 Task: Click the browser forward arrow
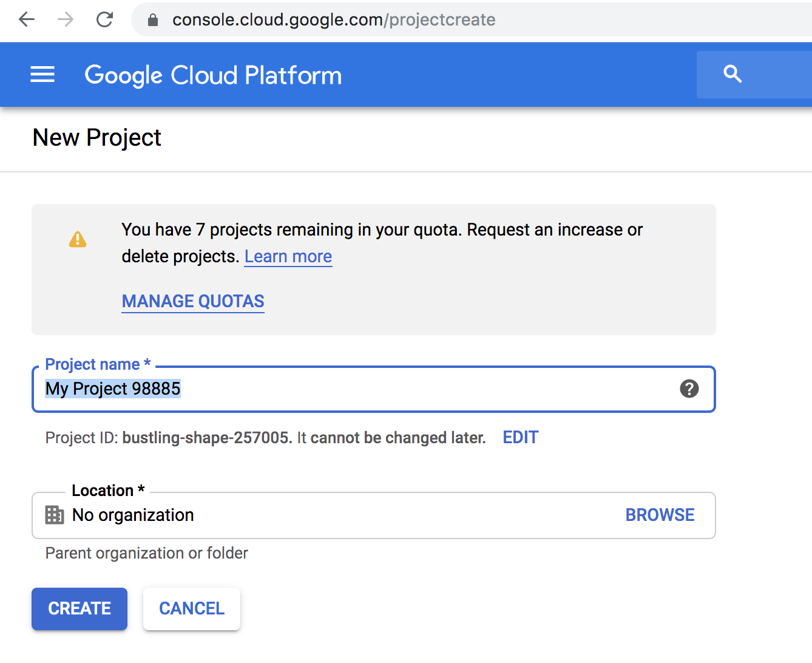[66, 20]
